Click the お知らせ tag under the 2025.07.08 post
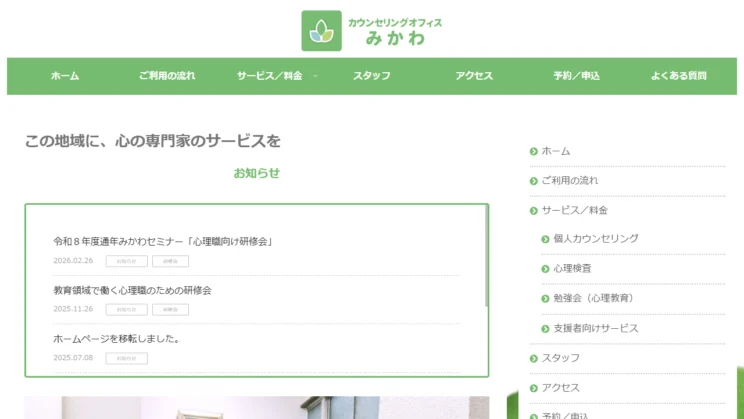This screenshot has width=744, height=419. [x=127, y=358]
